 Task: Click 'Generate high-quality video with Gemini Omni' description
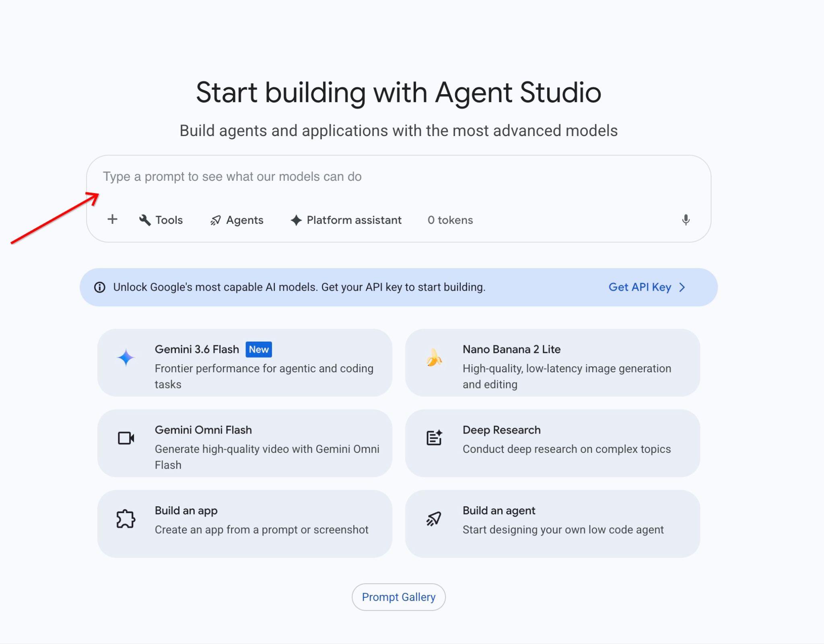(x=267, y=457)
